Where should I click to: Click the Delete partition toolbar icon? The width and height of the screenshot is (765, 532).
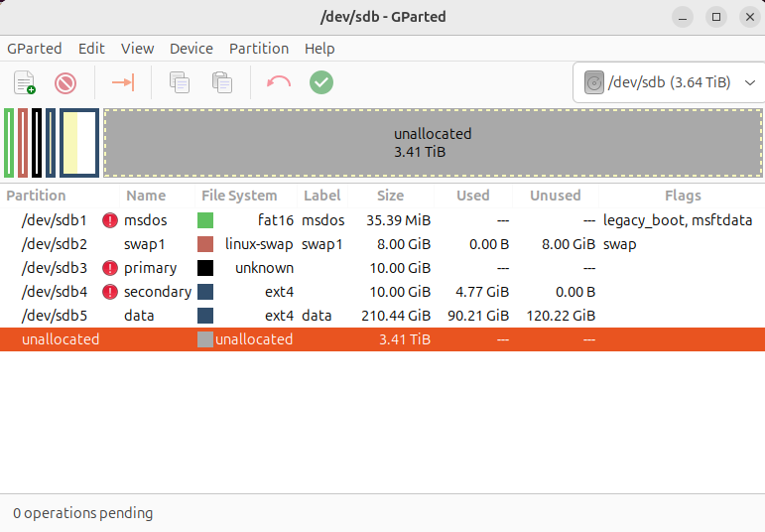65,82
